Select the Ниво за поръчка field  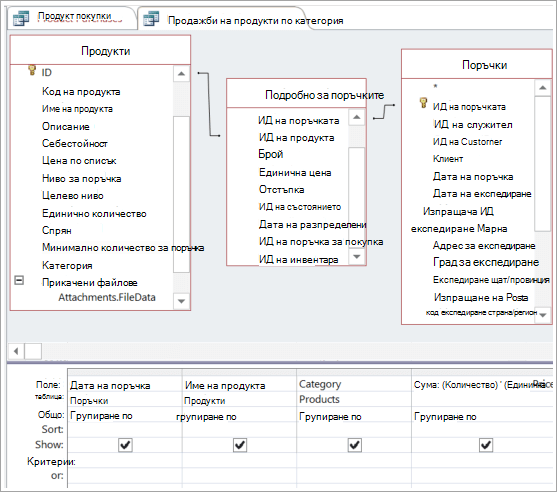coord(81,178)
